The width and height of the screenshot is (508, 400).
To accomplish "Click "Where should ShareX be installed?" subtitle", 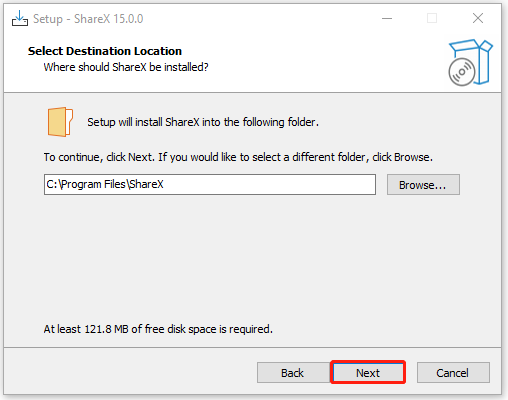I will pyautogui.click(x=126, y=67).
